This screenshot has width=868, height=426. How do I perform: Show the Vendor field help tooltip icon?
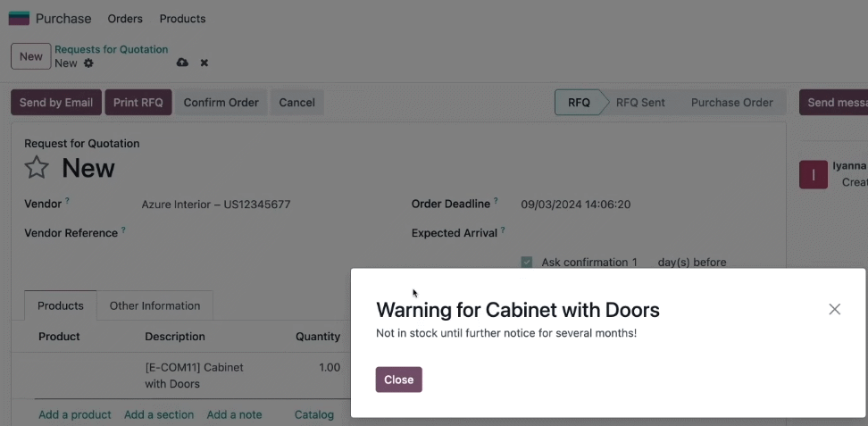(68, 201)
